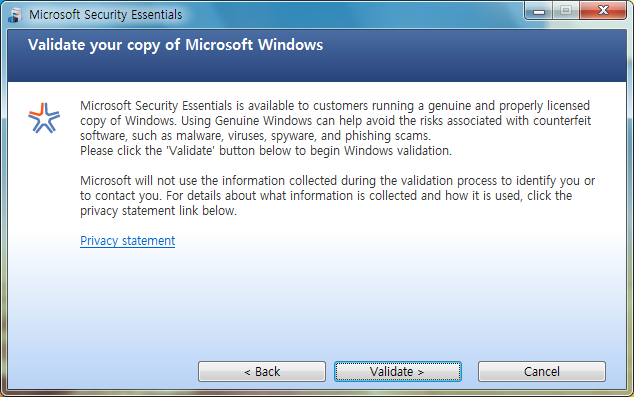
Task: Go back with the '< Back' button
Action: (x=262, y=372)
